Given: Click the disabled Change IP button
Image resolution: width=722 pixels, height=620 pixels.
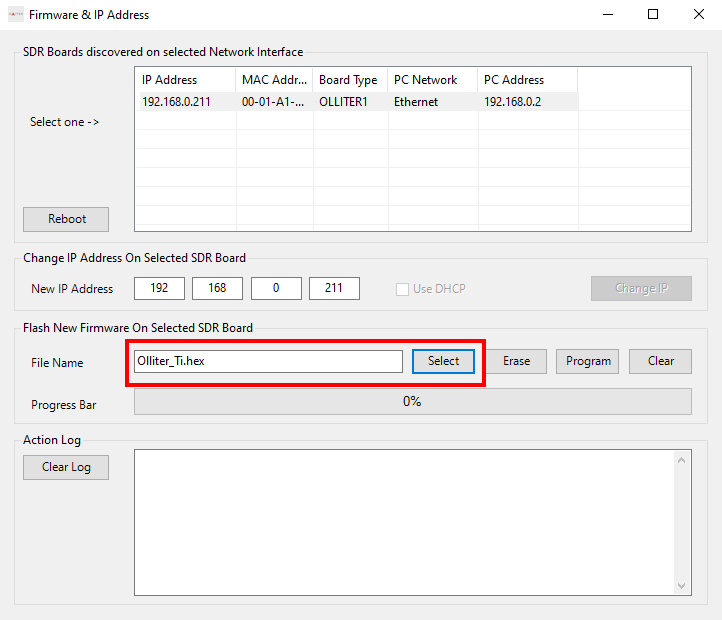Looking at the screenshot, I should tap(641, 288).
